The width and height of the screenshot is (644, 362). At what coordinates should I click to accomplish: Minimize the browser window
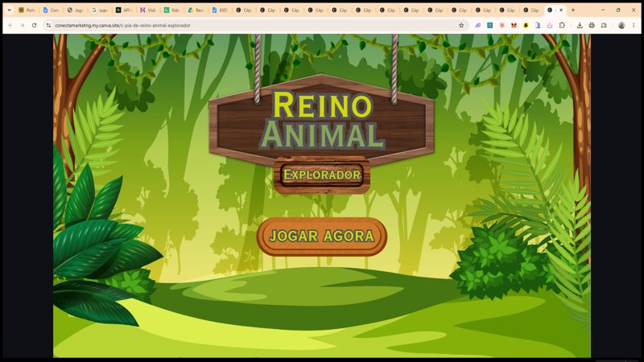[603, 10]
